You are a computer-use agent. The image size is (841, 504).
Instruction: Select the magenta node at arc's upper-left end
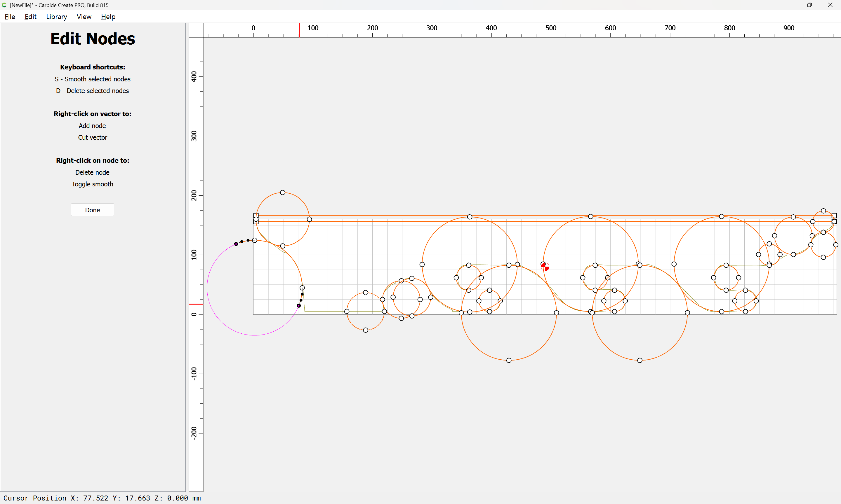(236, 244)
